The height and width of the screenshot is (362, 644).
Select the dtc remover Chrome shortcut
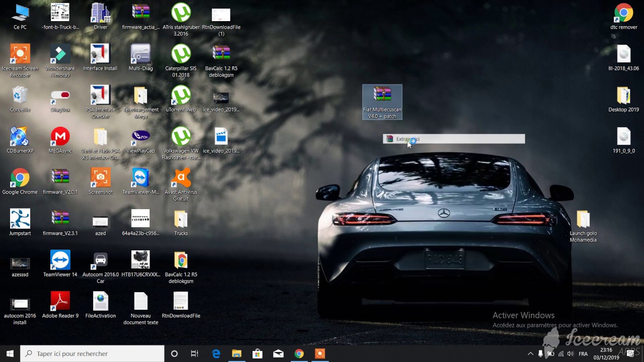pos(624,17)
